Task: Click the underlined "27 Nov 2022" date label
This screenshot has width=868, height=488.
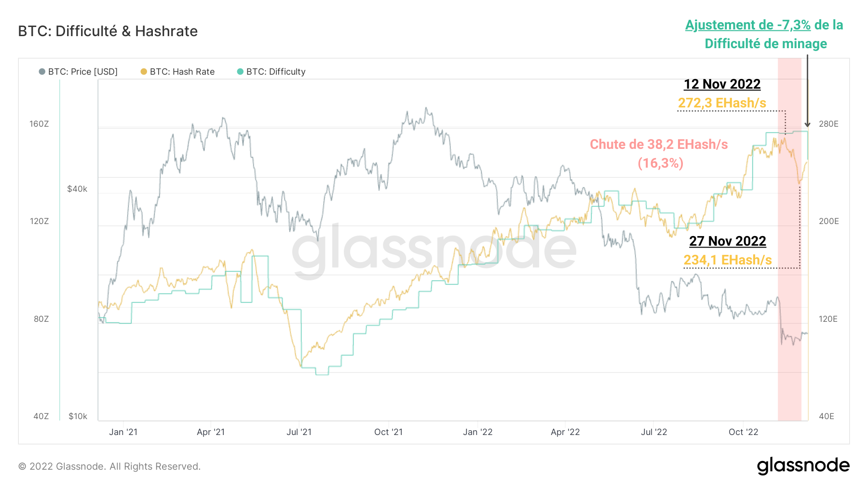Action: (x=727, y=241)
